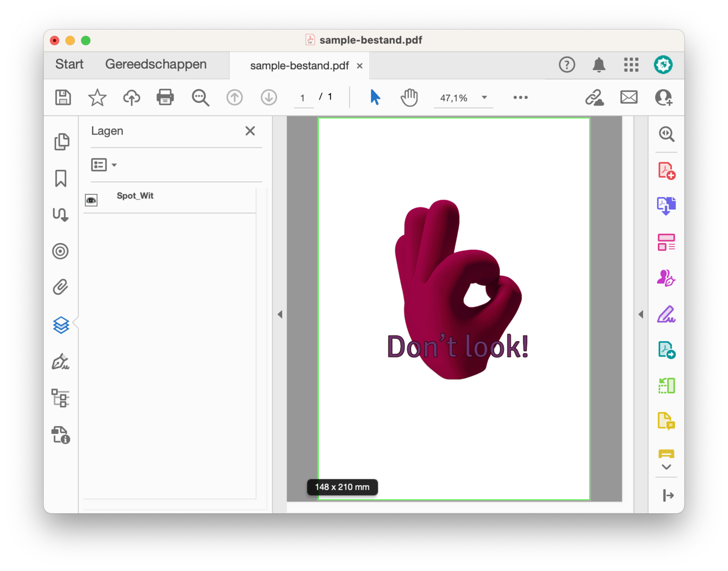Click the page number field
Screen dimensions: 728x571
click(304, 98)
